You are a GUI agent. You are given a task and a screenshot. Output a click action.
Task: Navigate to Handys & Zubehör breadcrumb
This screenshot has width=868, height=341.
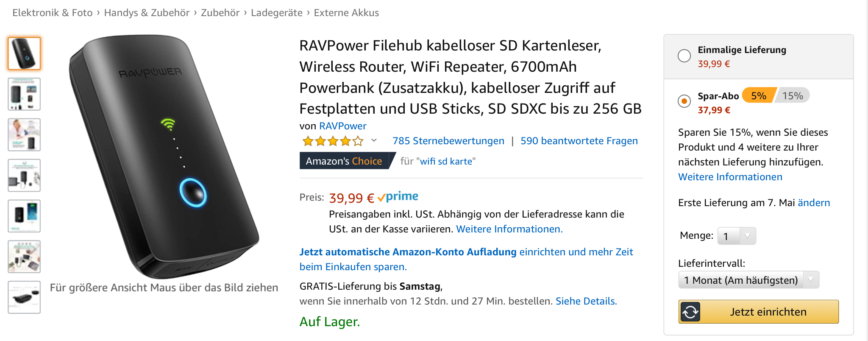click(x=147, y=13)
